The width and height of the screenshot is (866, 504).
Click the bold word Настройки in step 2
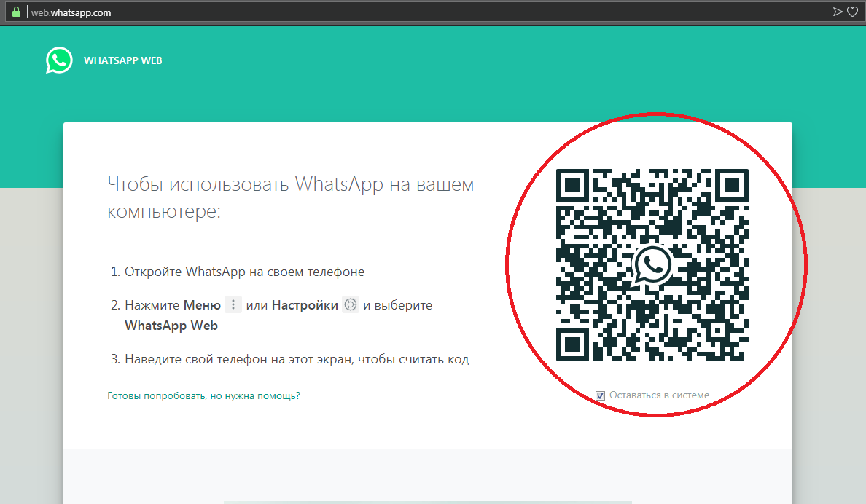[305, 305]
